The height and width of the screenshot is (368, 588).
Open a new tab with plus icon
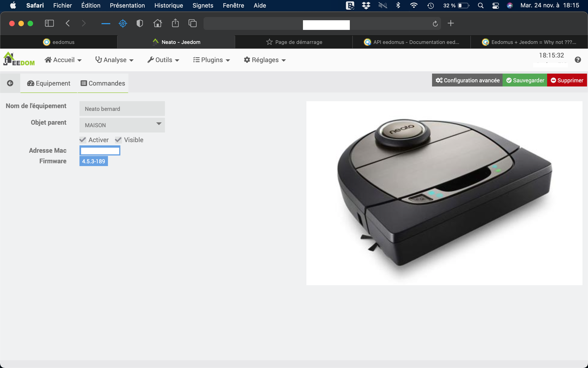[451, 23]
